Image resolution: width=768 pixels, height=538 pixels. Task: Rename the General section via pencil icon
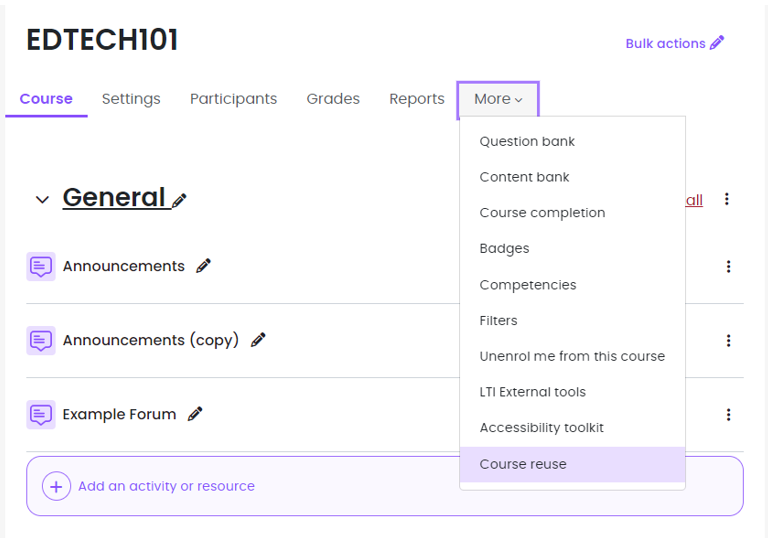click(179, 200)
